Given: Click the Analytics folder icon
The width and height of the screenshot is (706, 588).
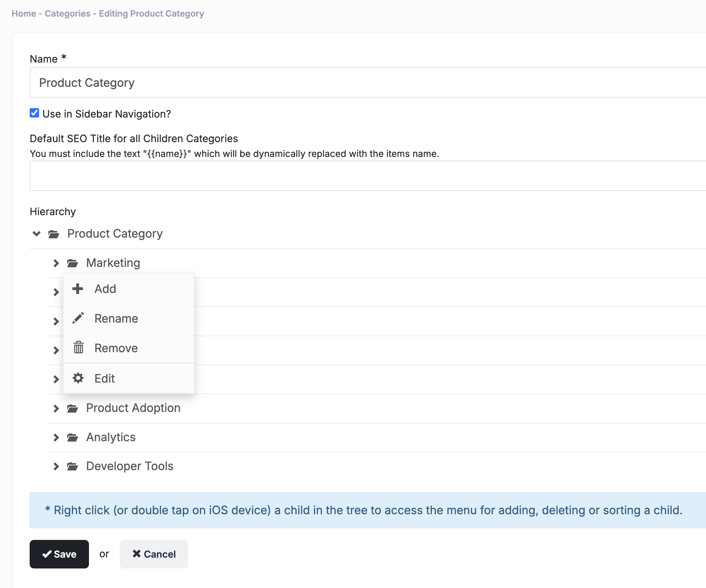Looking at the screenshot, I should click(x=73, y=438).
